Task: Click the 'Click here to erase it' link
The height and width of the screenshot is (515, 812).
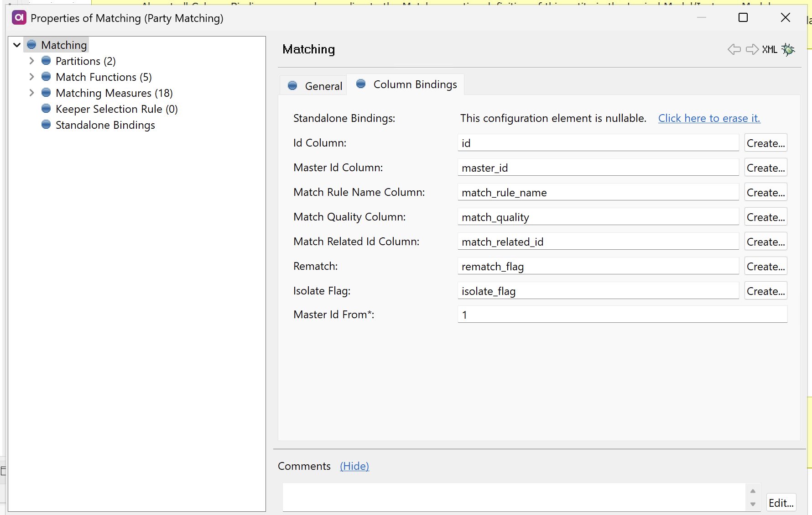Action: click(x=708, y=118)
